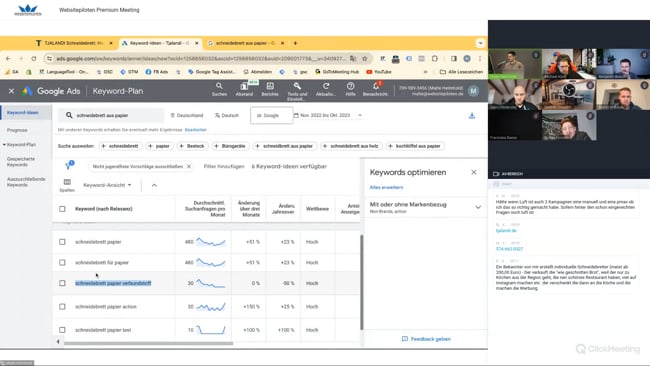Viewport: 650px width, 366px height.
Task: Check the 'schneidebrett papier action' row checkbox
Action: (62, 307)
